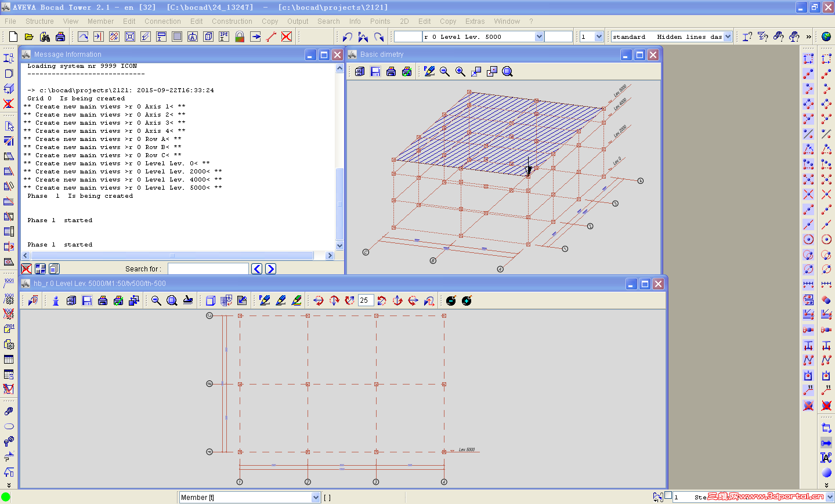Screen dimensions: 835x504
Task: Open the Points menu
Action: tap(380, 21)
